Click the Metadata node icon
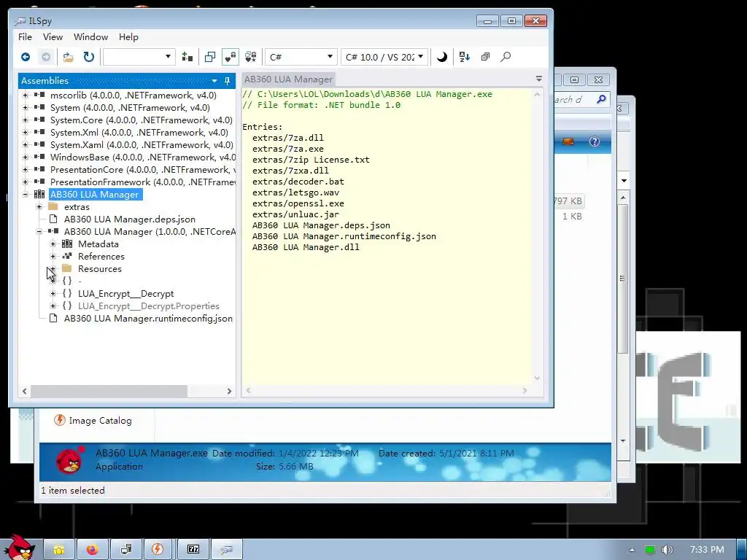 click(x=67, y=244)
